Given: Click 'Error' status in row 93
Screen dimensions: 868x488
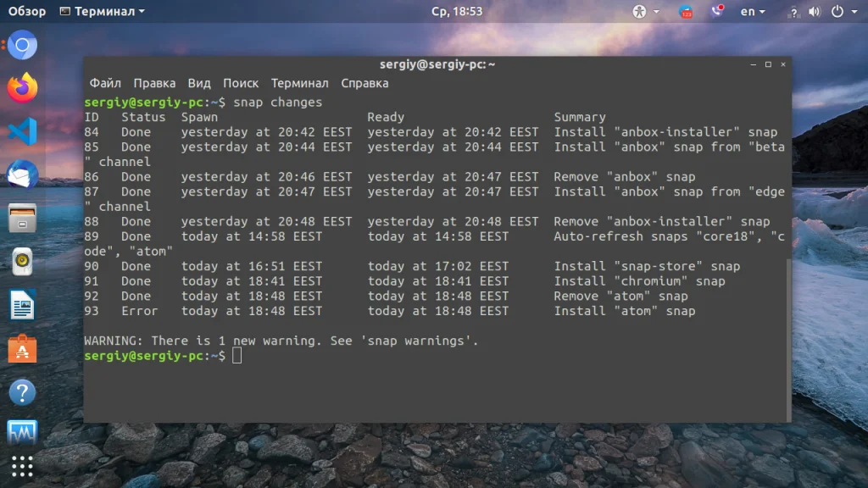Looking at the screenshot, I should point(140,311).
